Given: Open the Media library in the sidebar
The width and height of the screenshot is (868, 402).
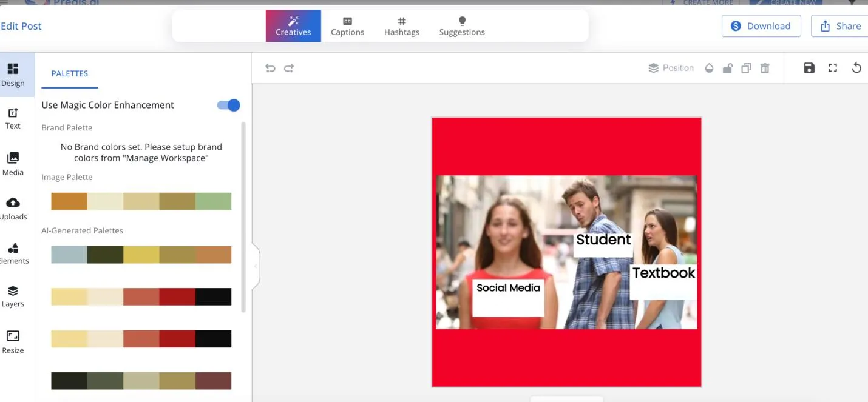Looking at the screenshot, I should [x=13, y=164].
